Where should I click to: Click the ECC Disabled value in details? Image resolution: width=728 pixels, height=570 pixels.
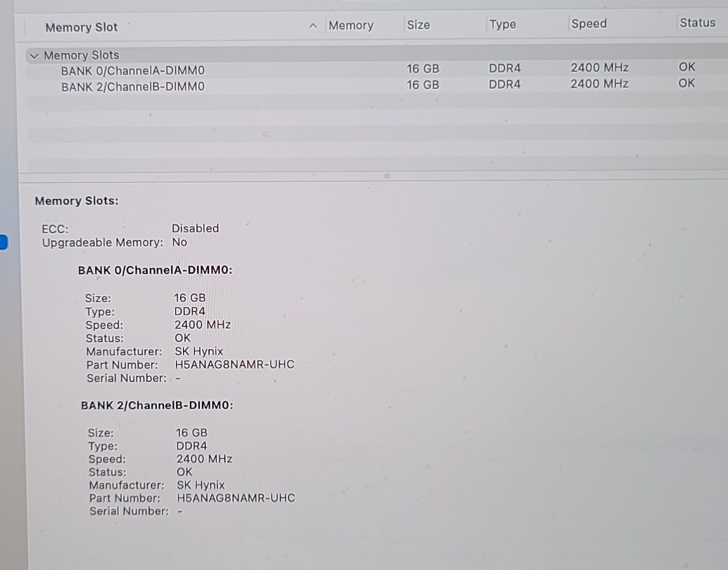pyautogui.click(x=195, y=228)
